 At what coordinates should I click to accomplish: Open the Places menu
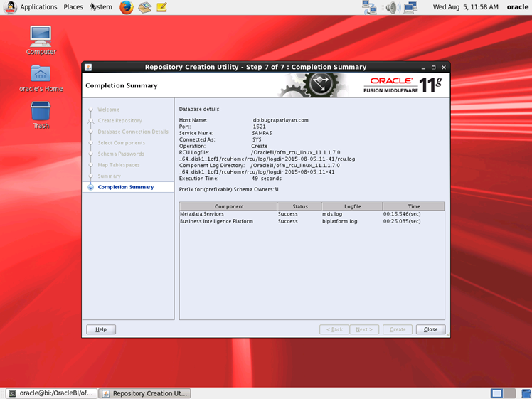pyautogui.click(x=73, y=7)
